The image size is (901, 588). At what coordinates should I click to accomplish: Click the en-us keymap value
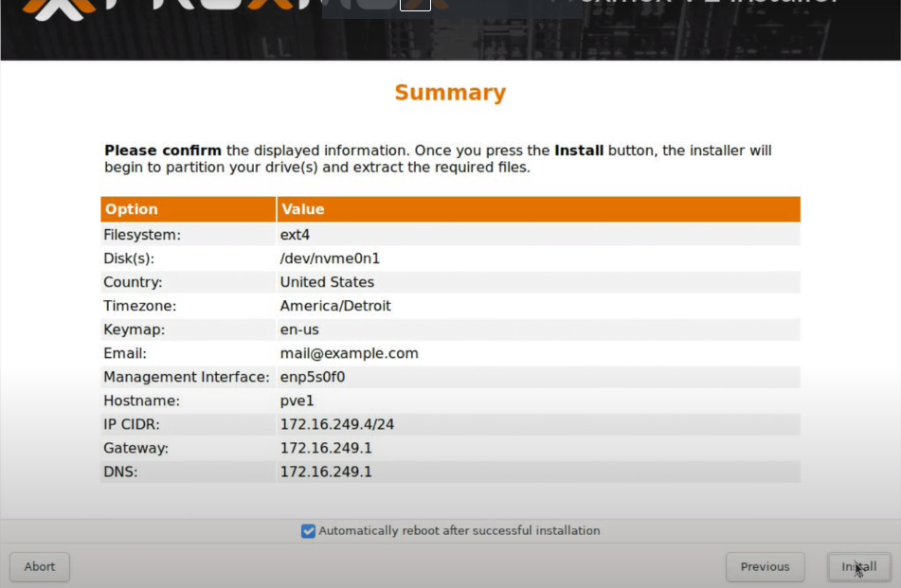tap(299, 330)
